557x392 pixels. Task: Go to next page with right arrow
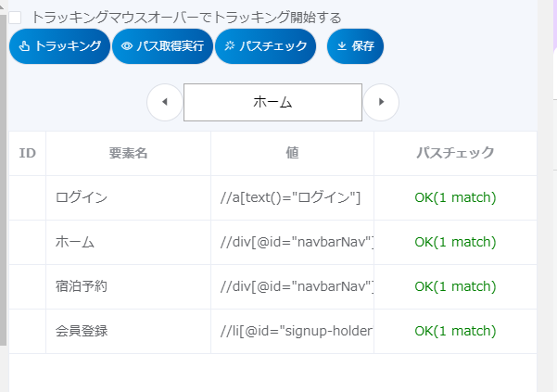click(x=381, y=102)
